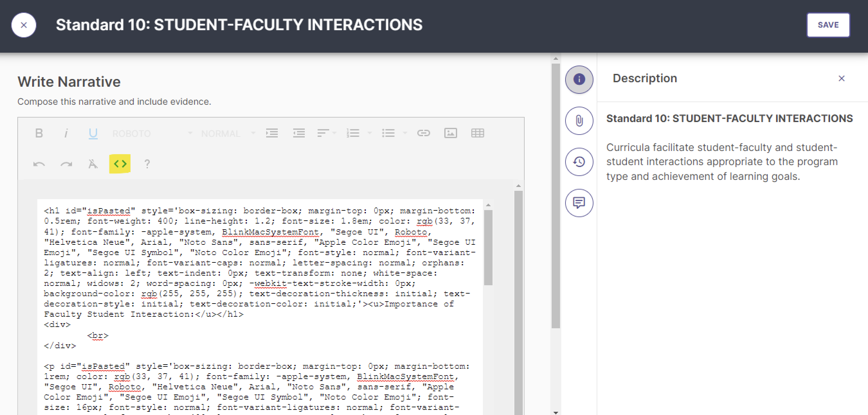Click the page title 'Standard 10: STUDENT-FACULTY INTERACTIONS'
This screenshot has height=415, width=868.
pos(239,25)
